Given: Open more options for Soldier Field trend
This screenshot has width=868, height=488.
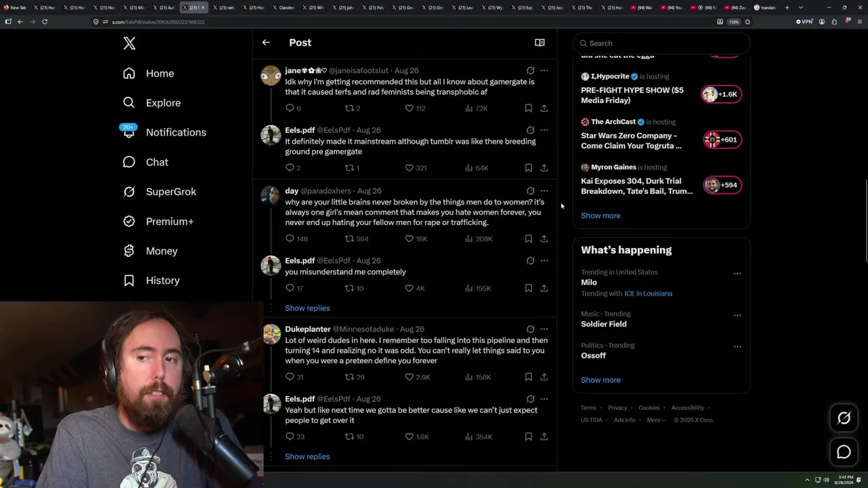Looking at the screenshot, I should [737, 315].
